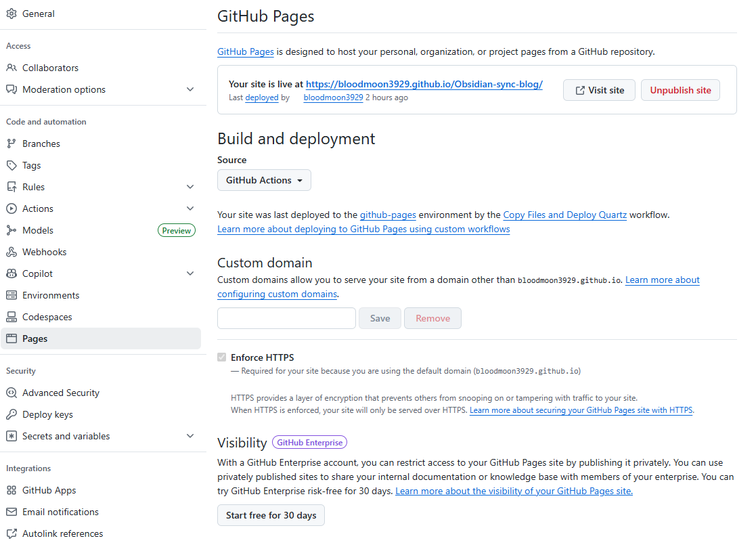
Task: Expand the Rules submenu chevron
Action: (190, 188)
